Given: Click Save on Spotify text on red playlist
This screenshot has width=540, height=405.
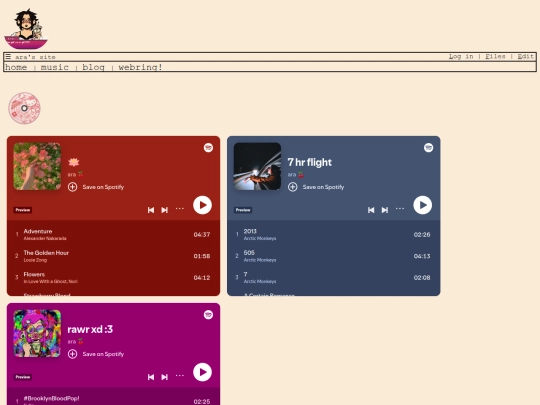Looking at the screenshot, I should click(x=103, y=187).
